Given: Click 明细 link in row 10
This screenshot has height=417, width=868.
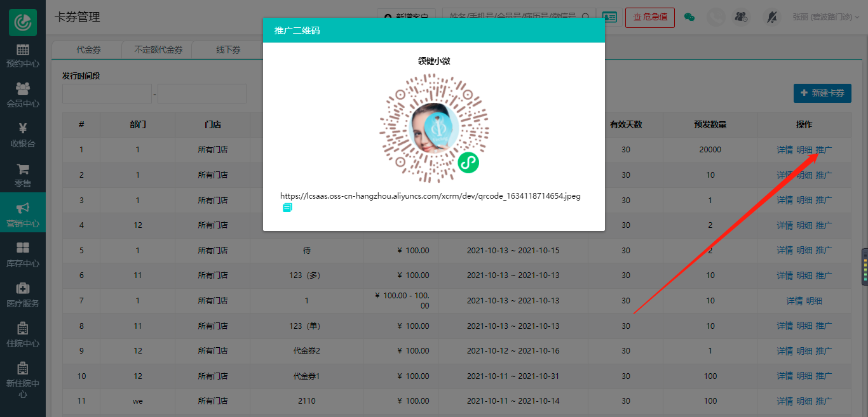Looking at the screenshot, I should pyautogui.click(x=804, y=376).
